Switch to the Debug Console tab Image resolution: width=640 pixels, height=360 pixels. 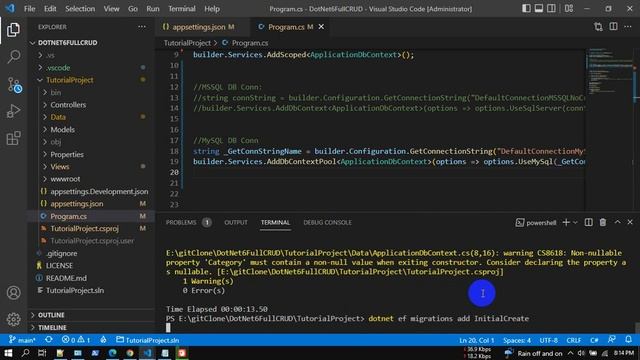(x=327, y=222)
